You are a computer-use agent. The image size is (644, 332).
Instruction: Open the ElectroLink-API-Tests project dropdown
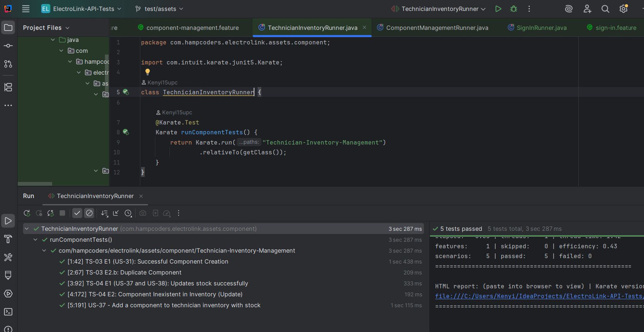click(81, 9)
